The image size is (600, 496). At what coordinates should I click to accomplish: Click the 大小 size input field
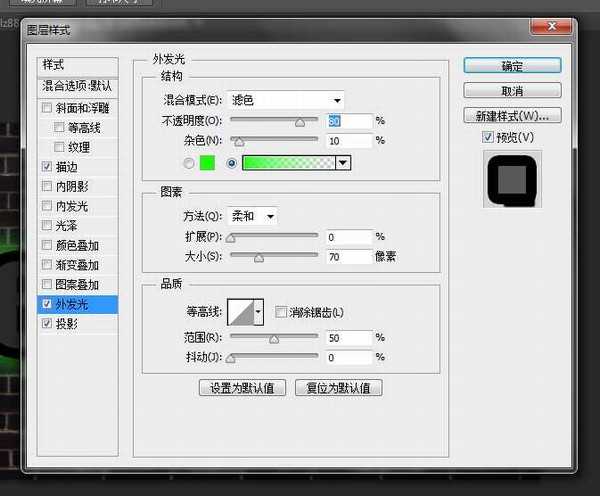[x=348, y=257]
